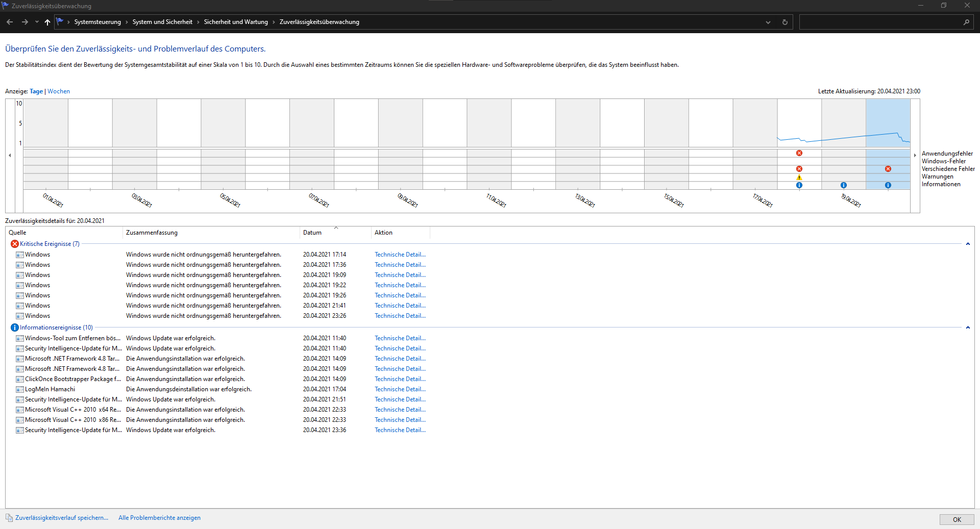Image resolution: width=980 pixels, height=529 pixels.
Task: Go up one level arrow
Action: pos(47,22)
